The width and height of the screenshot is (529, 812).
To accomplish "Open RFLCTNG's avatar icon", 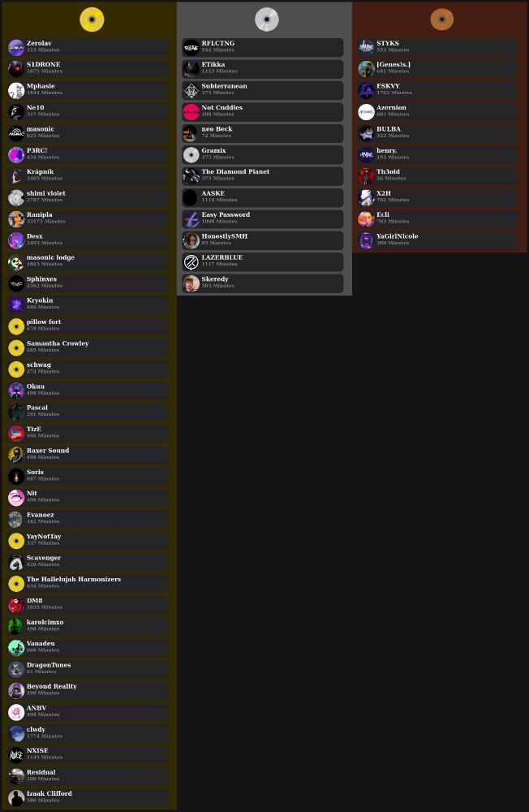I will click(191, 48).
